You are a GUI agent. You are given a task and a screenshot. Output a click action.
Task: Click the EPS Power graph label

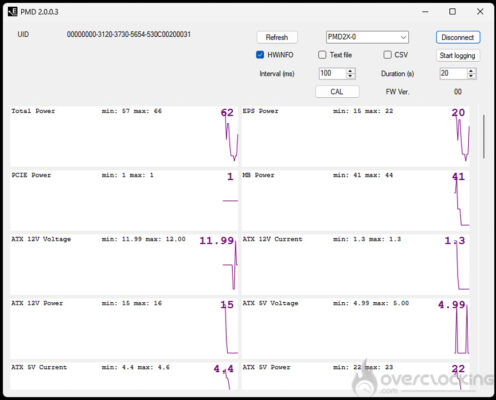pyautogui.click(x=260, y=111)
